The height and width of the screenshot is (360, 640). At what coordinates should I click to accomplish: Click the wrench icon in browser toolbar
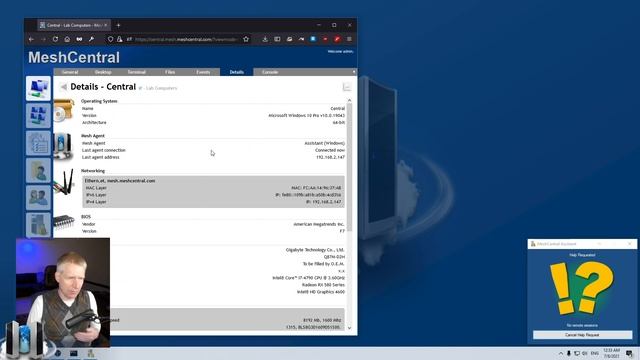pyautogui.click(x=91, y=39)
